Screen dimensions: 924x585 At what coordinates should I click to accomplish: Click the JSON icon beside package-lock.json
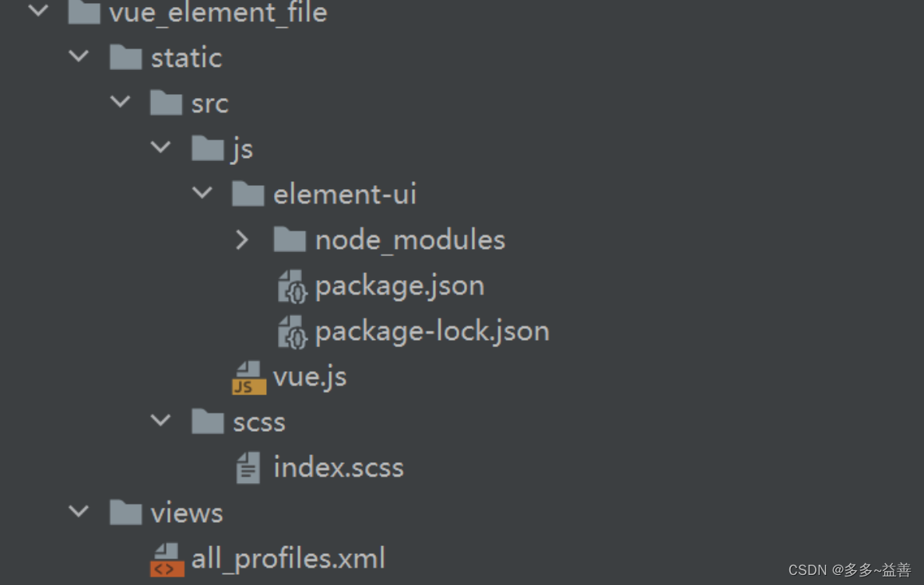click(292, 330)
